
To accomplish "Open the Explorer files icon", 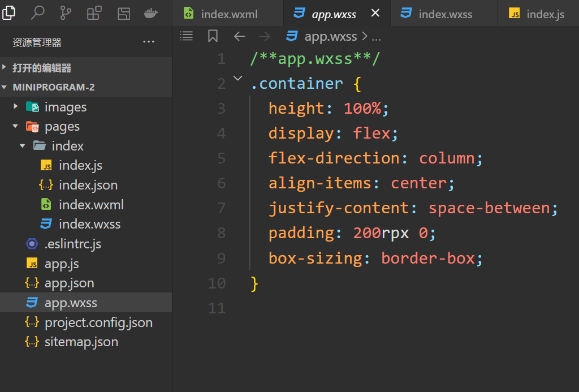I will (9, 13).
